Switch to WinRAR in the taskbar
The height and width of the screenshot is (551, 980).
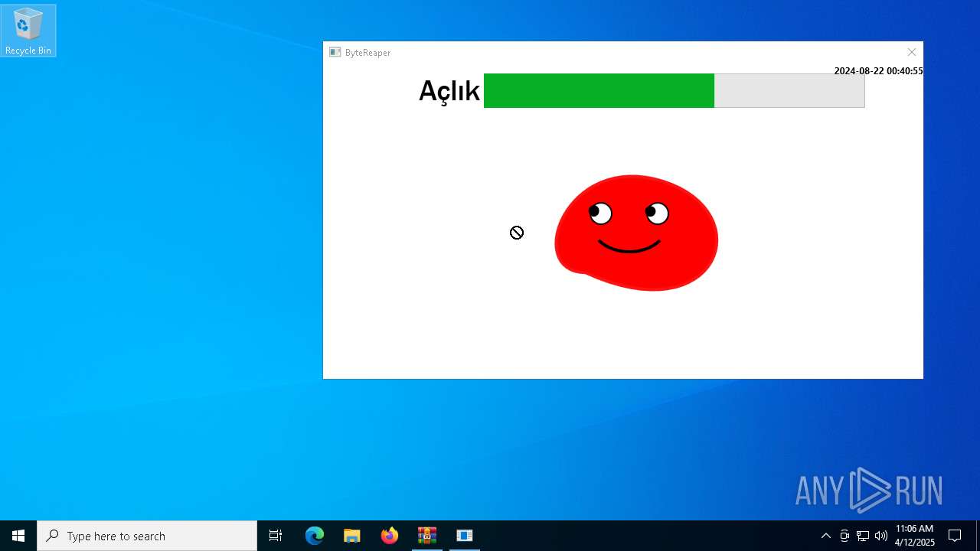(x=427, y=536)
